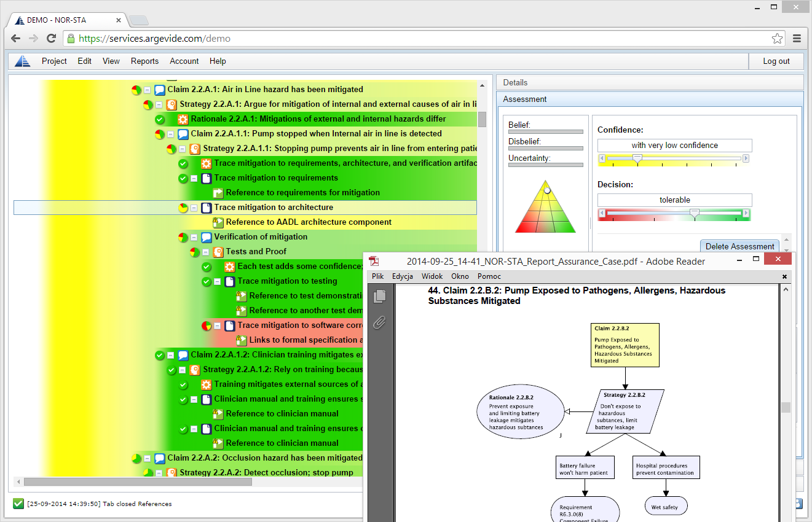The height and width of the screenshot is (522, 812).
Task: Click the Decision slider handle
Action: point(695,213)
